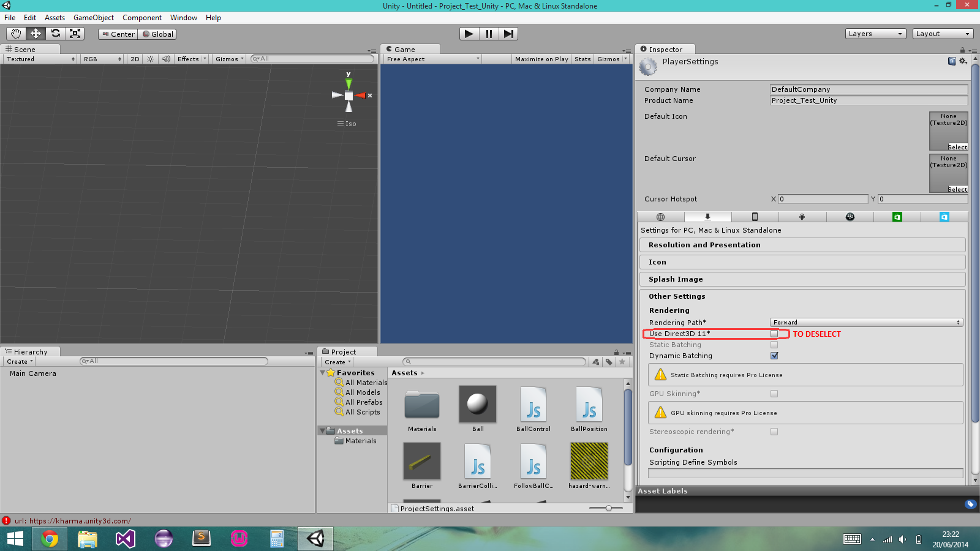Screen dimensions: 980x551
Task: Open Rendering Path Forward dropdown
Action: click(x=866, y=322)
